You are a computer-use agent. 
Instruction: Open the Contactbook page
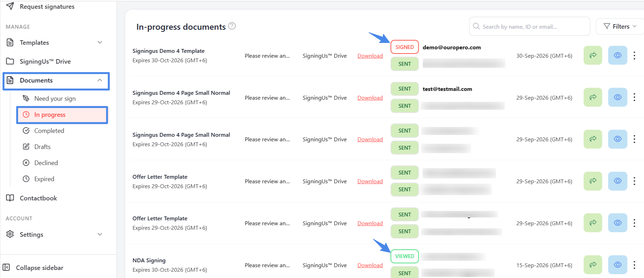tap(31, 198)
